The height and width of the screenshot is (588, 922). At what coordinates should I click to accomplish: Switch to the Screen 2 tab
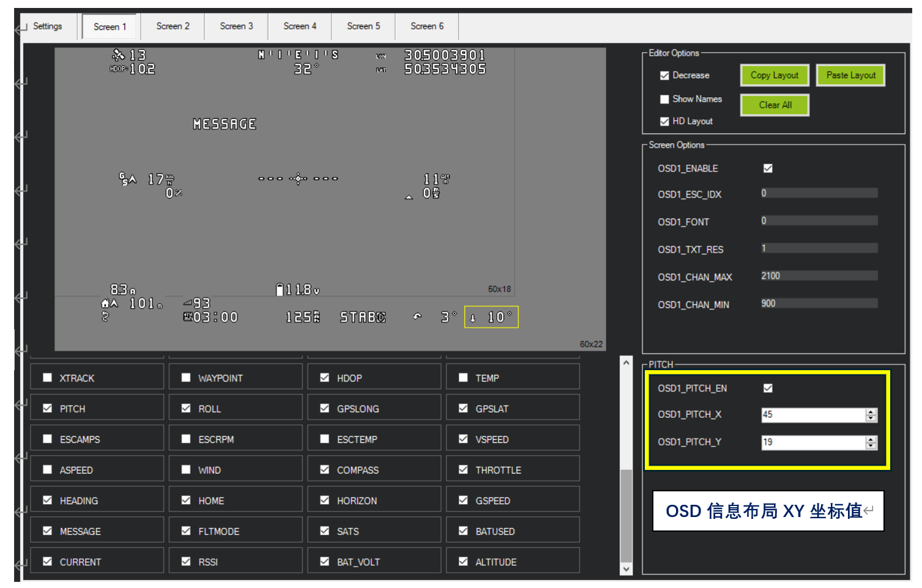click(x=173, y=26)
